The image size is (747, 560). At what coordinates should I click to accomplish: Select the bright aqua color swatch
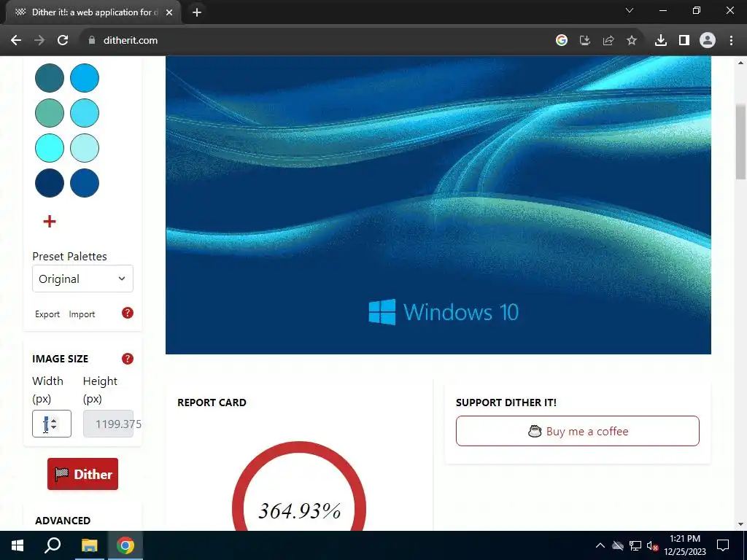[50, 147]
